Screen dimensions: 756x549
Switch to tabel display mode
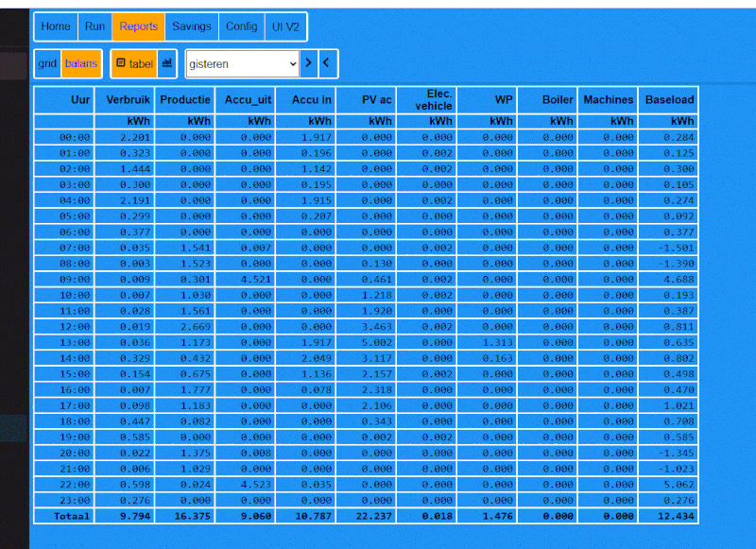click(x=135, y=63)
